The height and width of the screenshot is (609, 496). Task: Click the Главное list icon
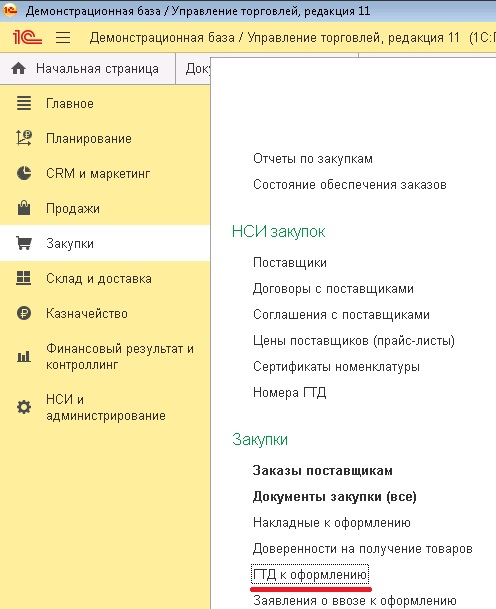24,103
